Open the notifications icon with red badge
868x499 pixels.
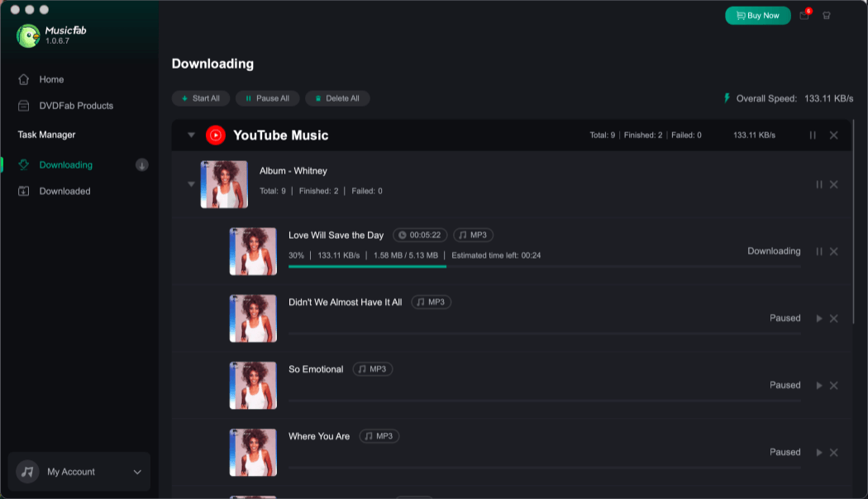click(805, 15)
